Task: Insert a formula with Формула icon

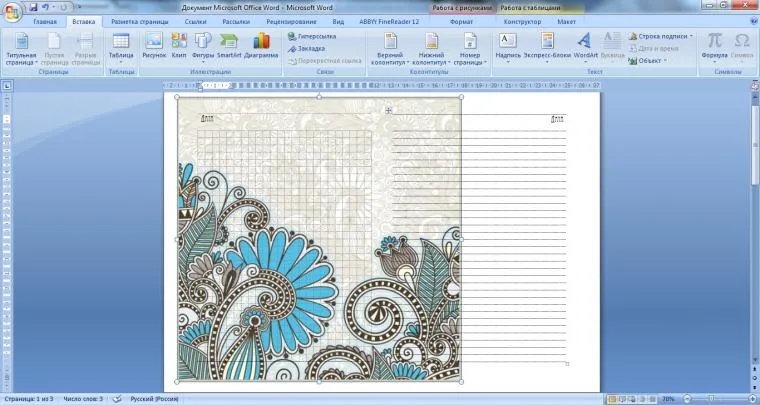Action: 714,47
